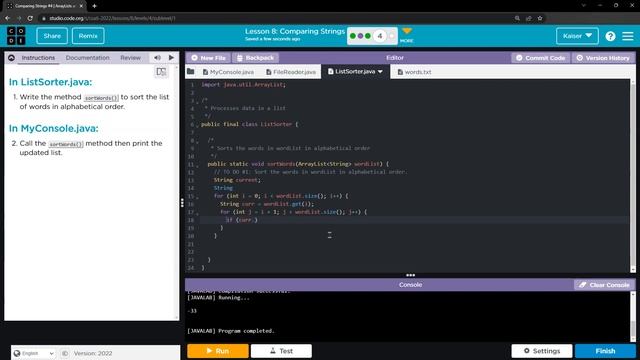Close the Comparing Strings browser tab

point(81,6)
